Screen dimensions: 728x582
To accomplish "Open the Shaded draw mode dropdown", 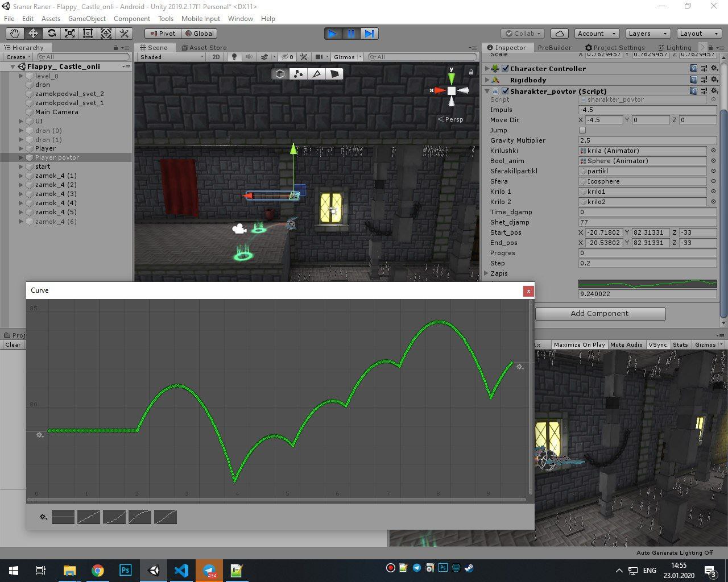I will click(172, 57).
